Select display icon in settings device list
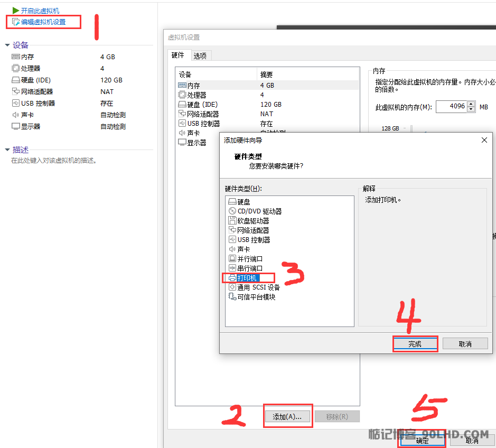 tap(182, 143)
